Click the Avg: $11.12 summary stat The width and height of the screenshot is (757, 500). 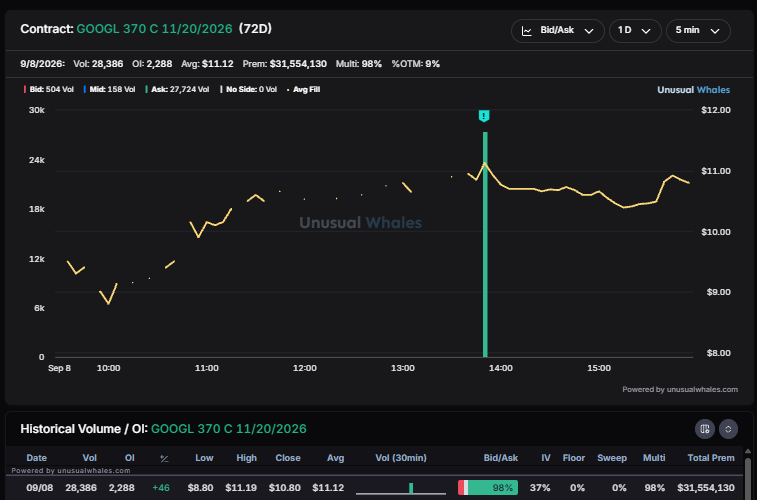click(x=207, y=64)
